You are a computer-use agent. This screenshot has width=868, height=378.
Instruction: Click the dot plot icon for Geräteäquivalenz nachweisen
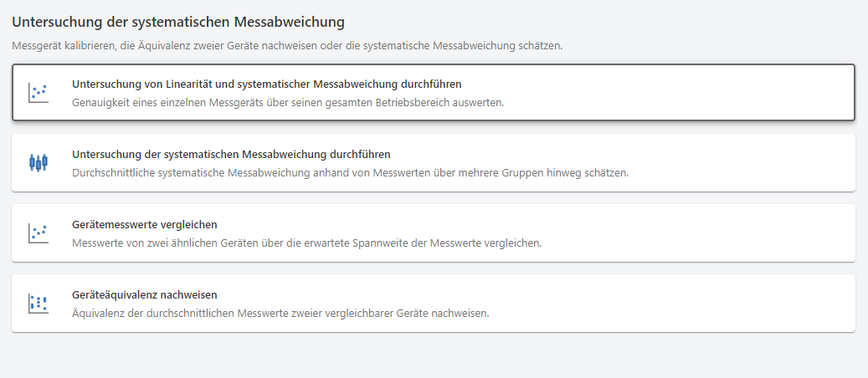click(38, 304)
